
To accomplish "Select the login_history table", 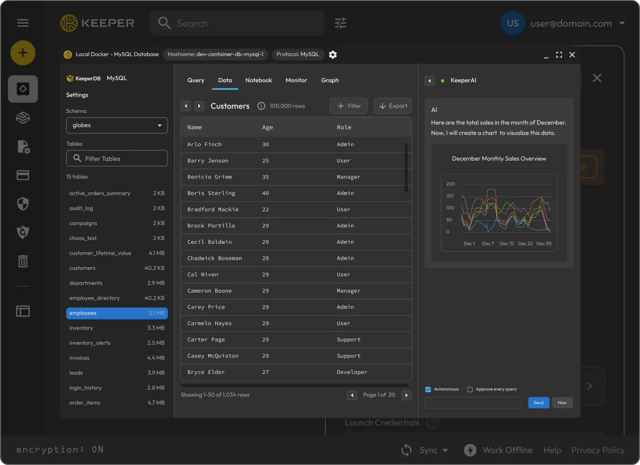I will coord(117,388).
